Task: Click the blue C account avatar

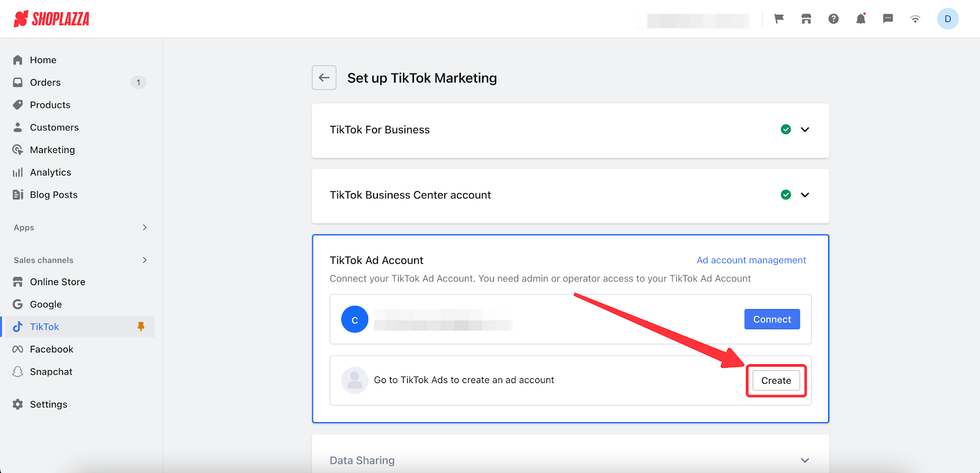Action: [355, 319]
